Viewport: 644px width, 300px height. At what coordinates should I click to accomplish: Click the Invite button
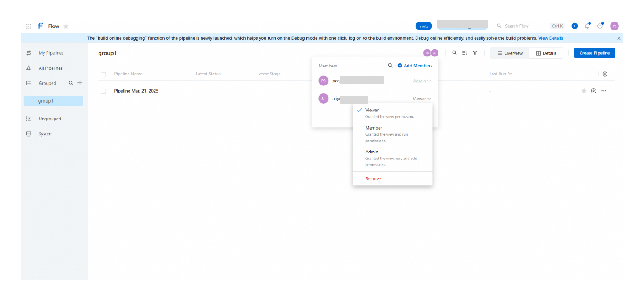423,26
